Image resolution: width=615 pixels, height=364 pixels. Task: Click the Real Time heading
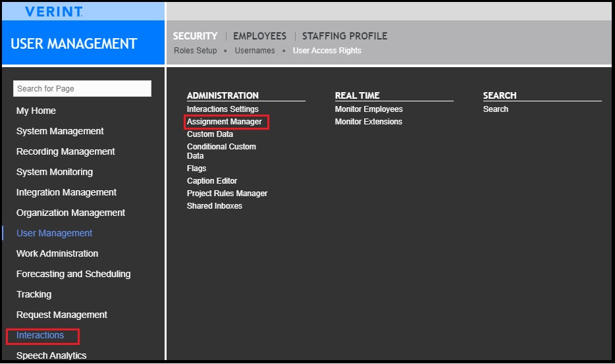point(357,95)
